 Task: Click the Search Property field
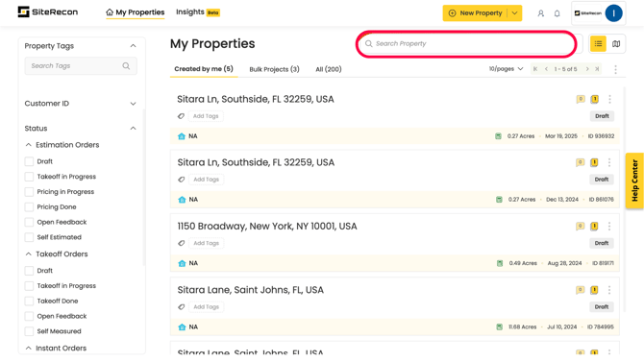point(466,43)
